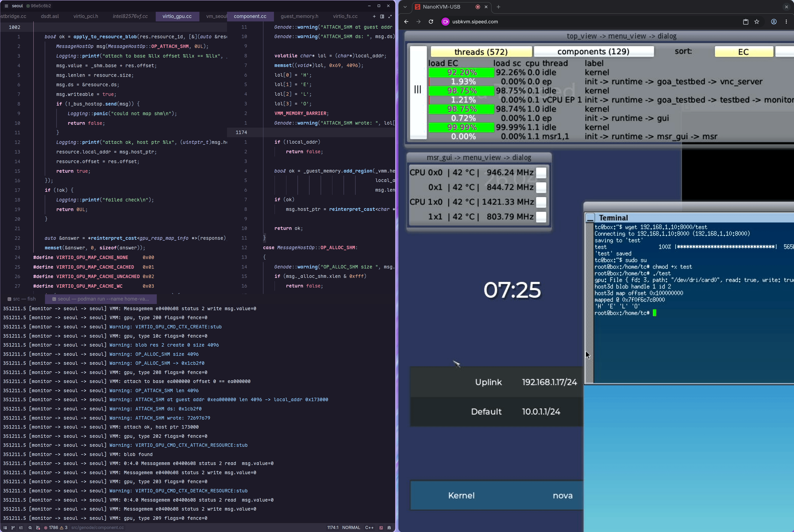Bookmark this page with the star icon
This screenshot has height=532, width=794.
(757, 22)
